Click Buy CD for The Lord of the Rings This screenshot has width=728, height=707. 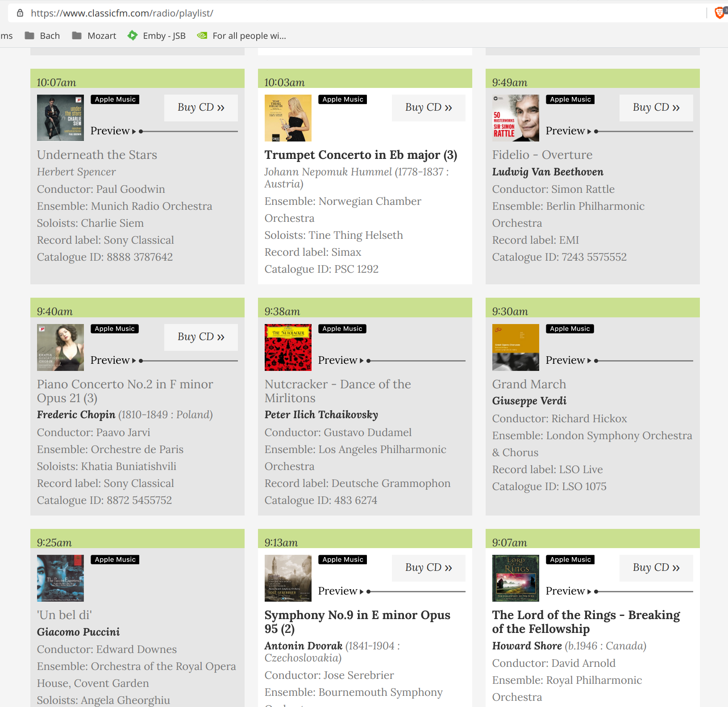(x=656, y=568)
